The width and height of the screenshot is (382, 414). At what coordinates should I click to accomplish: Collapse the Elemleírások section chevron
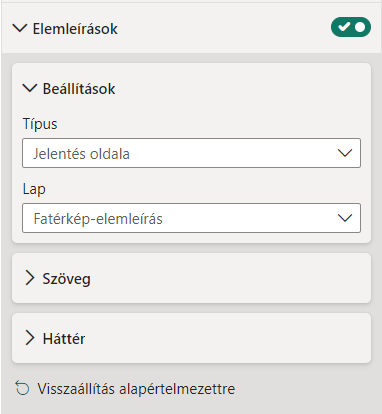point(20,28)
